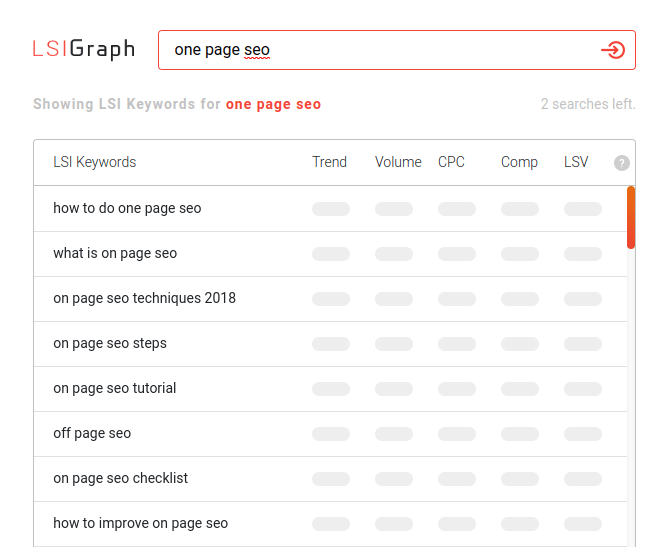Sort by Trend column header
Viewport: 666px width, 547px height.
click(329, 162)
